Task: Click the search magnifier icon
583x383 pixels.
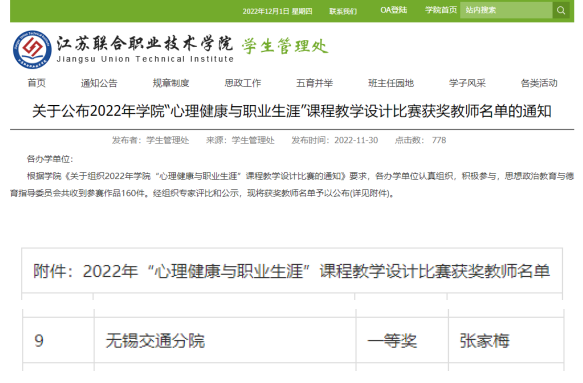Action: 561,10
